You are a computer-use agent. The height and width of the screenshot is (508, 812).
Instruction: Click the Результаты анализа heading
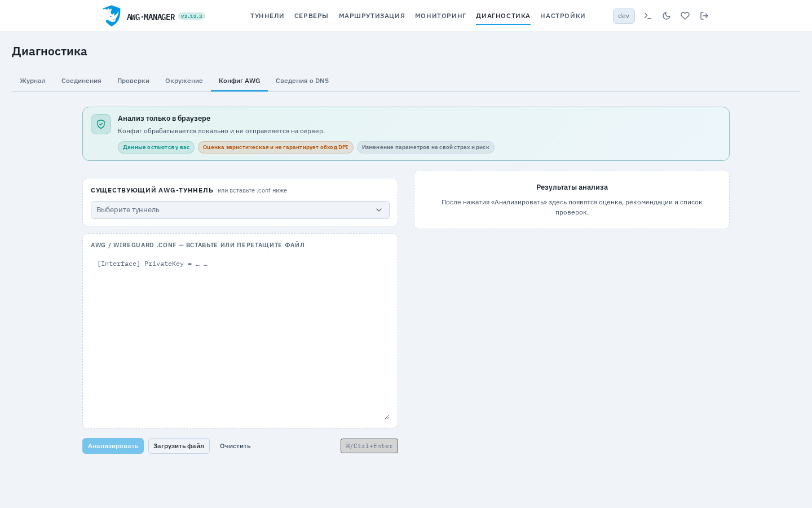572,187
